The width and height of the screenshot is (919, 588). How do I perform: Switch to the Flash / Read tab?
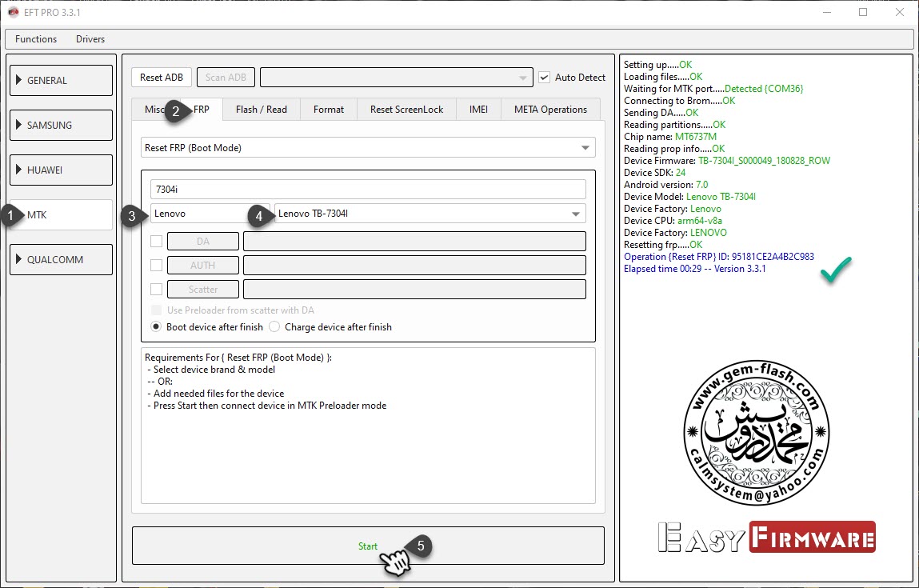pyautogui.click(x=262, y=110)
